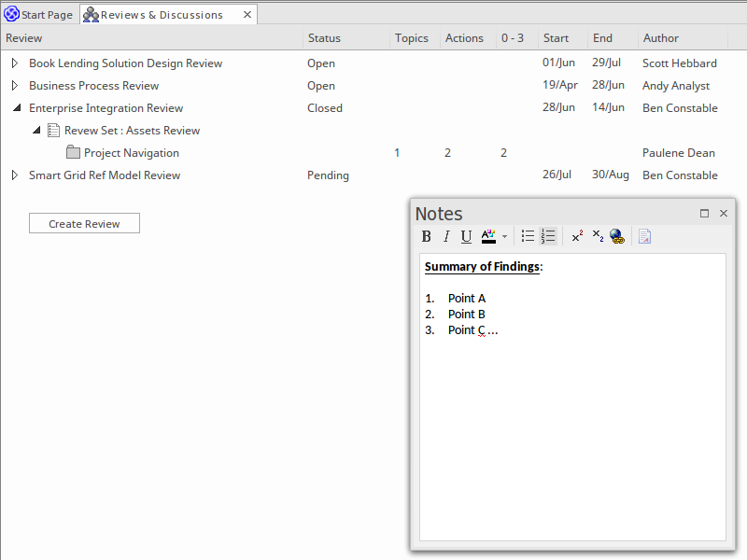Toggle underline formatting in Notes

click(x=466, y=237)
